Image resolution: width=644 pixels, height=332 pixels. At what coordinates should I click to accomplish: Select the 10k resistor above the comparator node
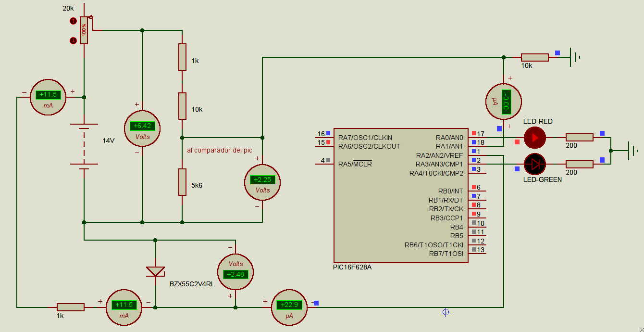[182, 106]
